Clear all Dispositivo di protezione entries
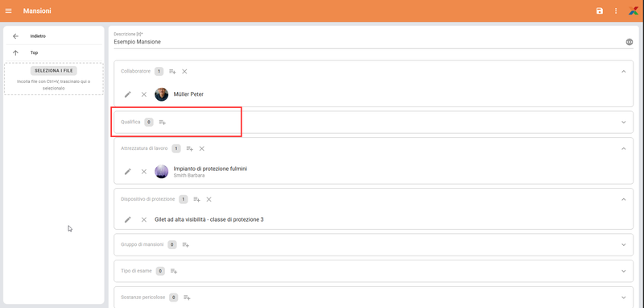The width and height of the screenshot is (644, 308). click(208, 199)
